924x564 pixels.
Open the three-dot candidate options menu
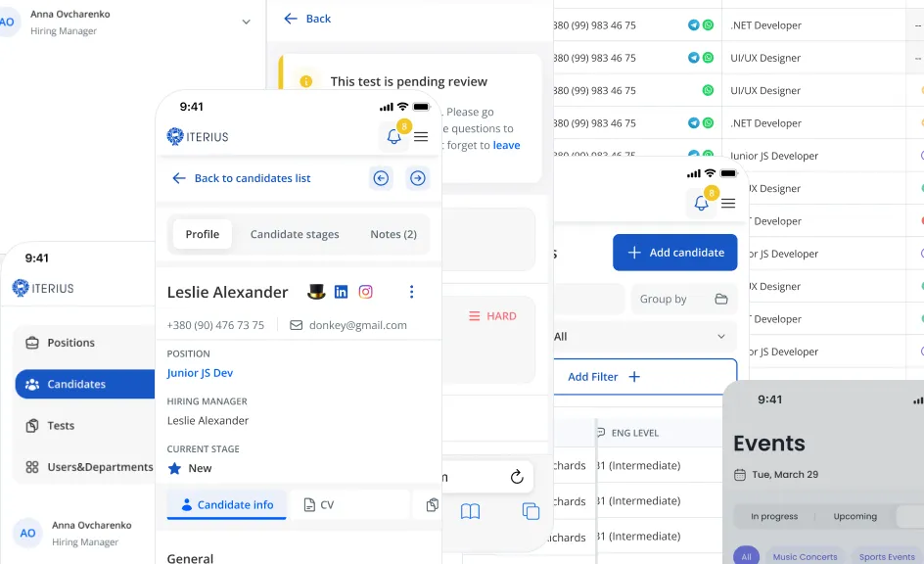click(x=411, y=292)
